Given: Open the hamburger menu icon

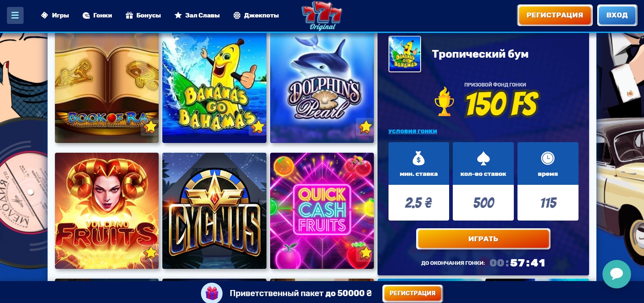Looking at the screenshot, I should click(x=15, y=15).
